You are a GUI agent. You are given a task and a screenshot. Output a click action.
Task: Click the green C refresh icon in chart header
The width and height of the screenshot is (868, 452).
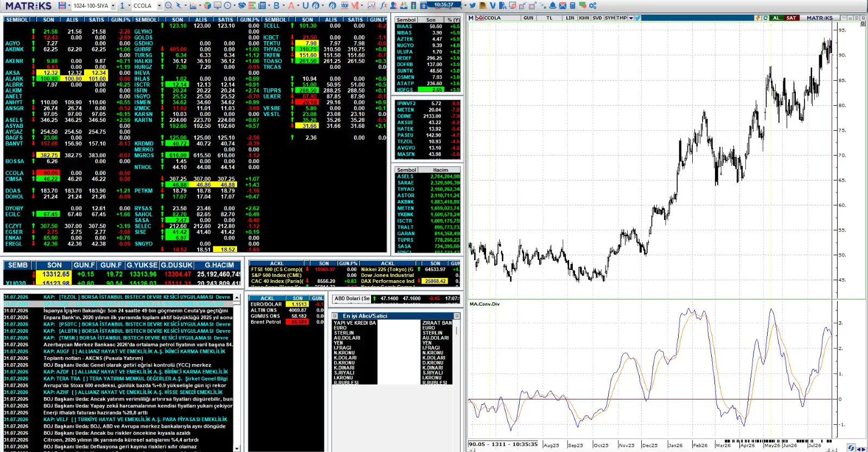765,18
